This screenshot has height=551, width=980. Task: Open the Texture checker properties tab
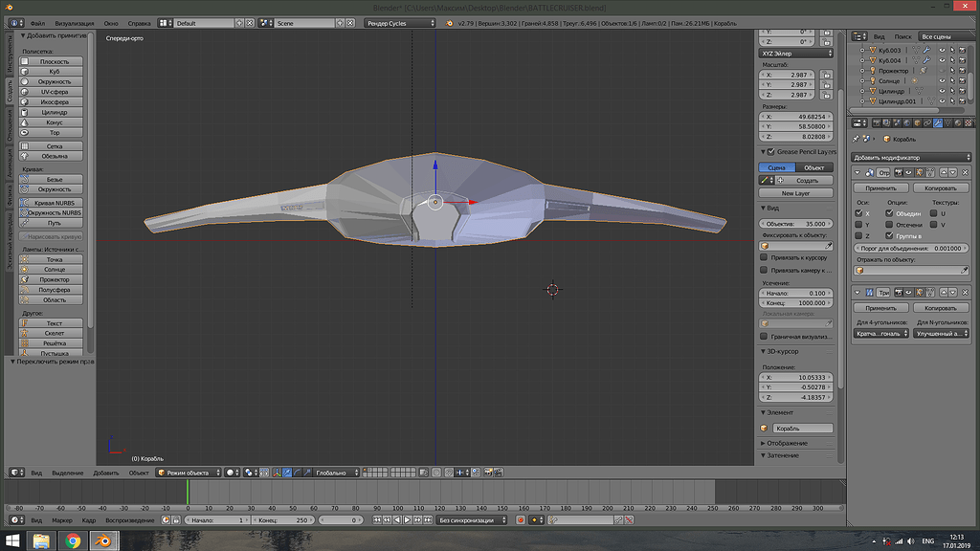[x=969, y=123]
